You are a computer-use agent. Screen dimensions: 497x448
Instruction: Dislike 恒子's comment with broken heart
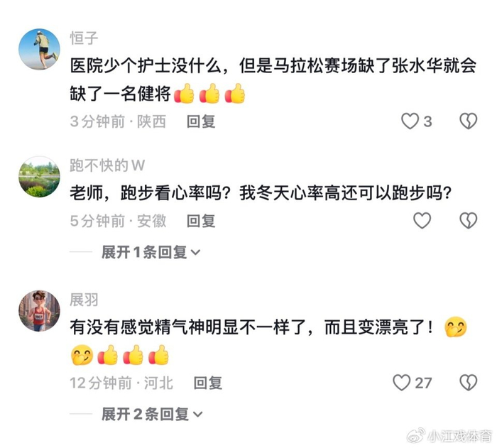click(x=468, y=121)
